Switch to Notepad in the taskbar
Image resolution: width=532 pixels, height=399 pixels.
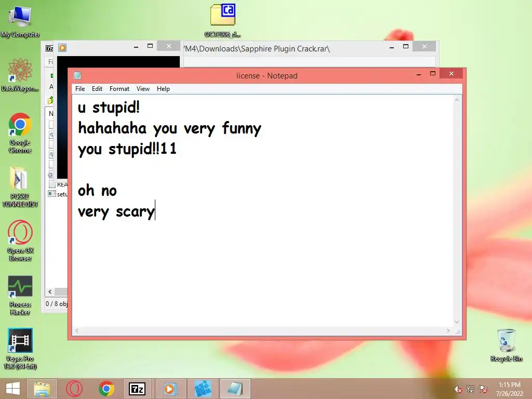click(x=235, y=389)
